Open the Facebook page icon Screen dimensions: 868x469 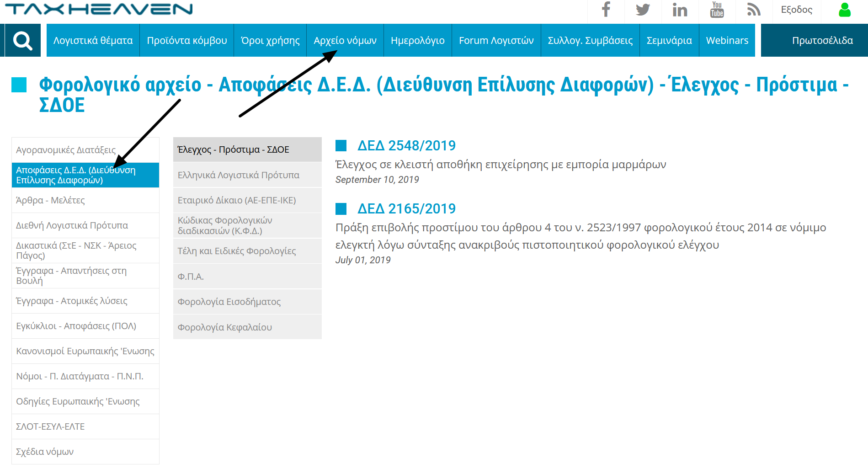(606, 10)
